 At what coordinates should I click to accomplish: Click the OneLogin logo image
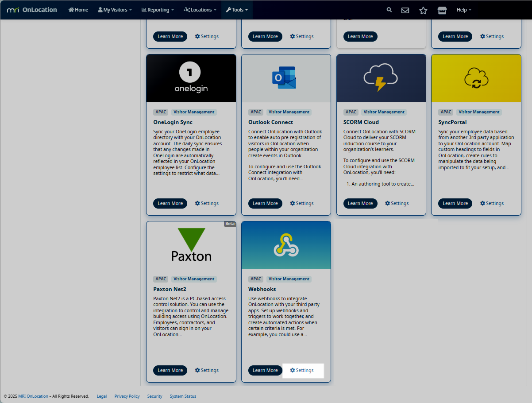pos(191,77)
